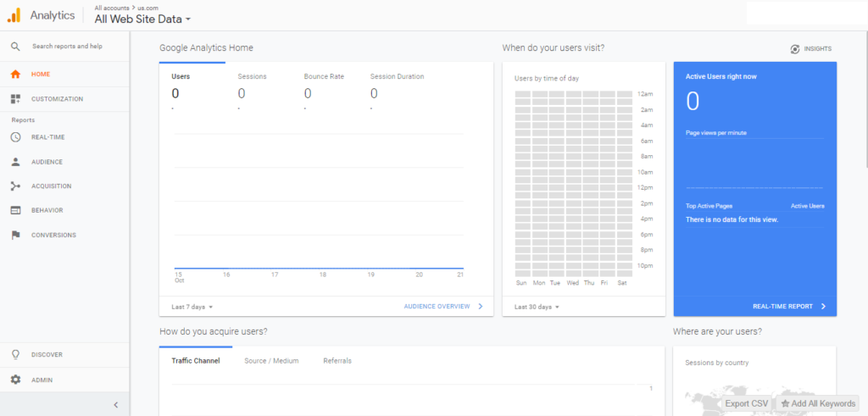
Task: Click the Customization dashboard icon
Action: [15, 99]
